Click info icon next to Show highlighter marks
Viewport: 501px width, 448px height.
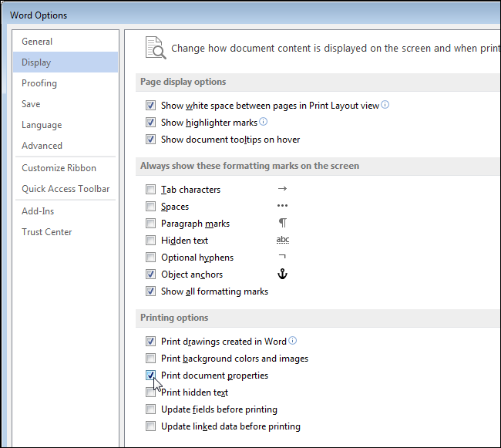tap(264, 123)
